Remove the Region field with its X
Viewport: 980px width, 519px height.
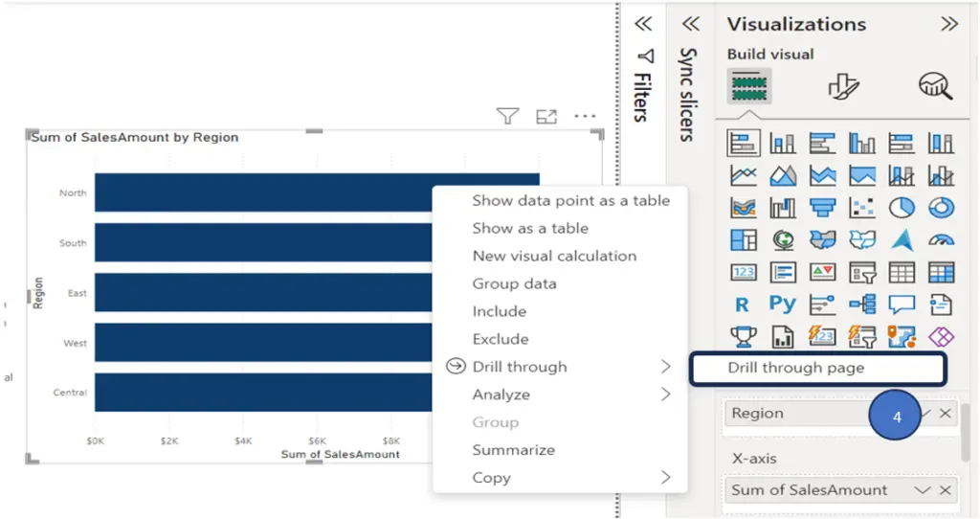coord(946,414)
